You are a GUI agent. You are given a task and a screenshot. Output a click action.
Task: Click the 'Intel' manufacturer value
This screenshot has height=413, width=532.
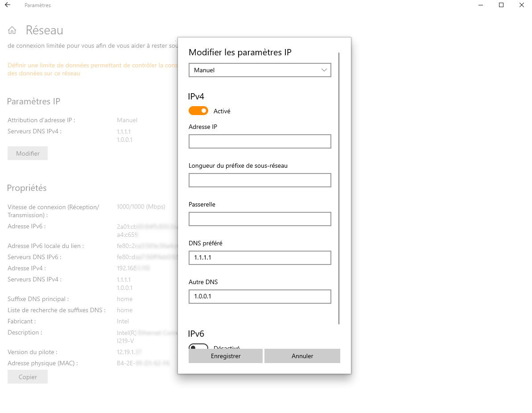(123, 322)
